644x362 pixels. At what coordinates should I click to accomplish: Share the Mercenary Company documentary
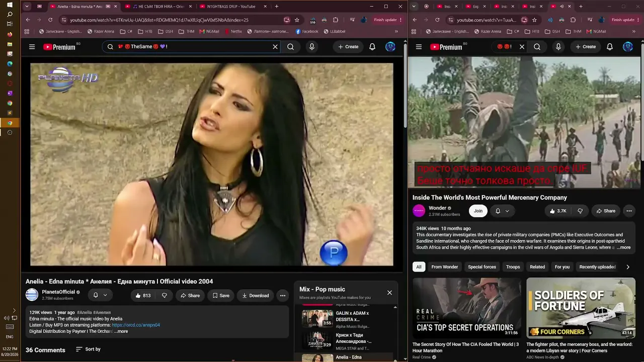(606, 211)
